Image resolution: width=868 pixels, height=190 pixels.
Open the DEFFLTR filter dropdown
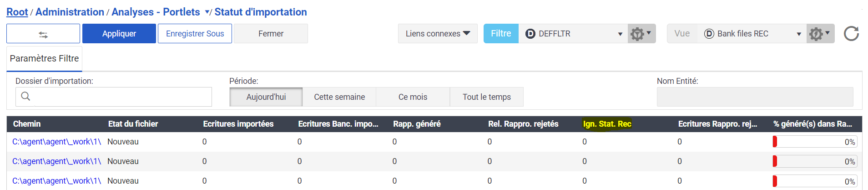click(x=620, y=34)
